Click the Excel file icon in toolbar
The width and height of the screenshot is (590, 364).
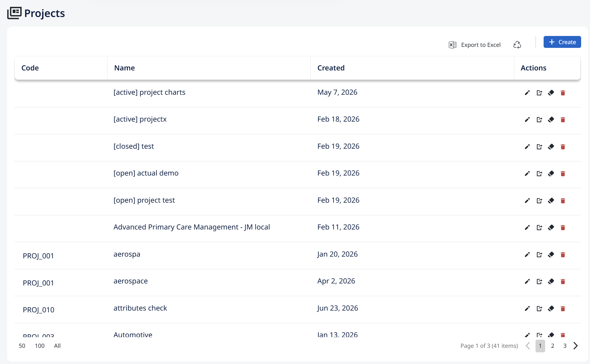(x=452, y=45)
